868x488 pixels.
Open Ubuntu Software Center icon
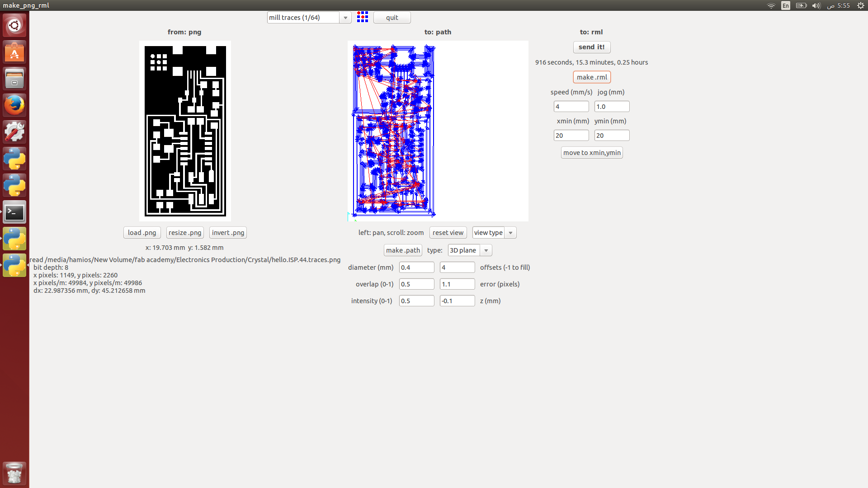pyautogui.click(x=14, y=52)
